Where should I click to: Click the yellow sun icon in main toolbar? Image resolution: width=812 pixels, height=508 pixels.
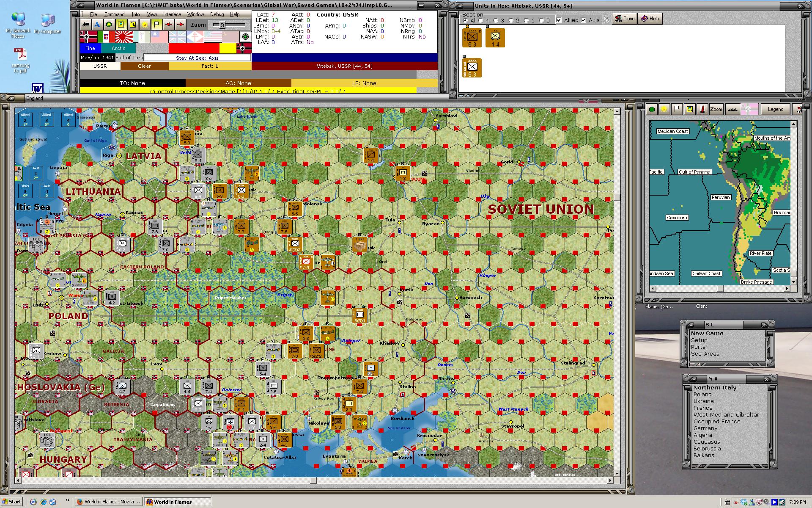coord(145,25)
